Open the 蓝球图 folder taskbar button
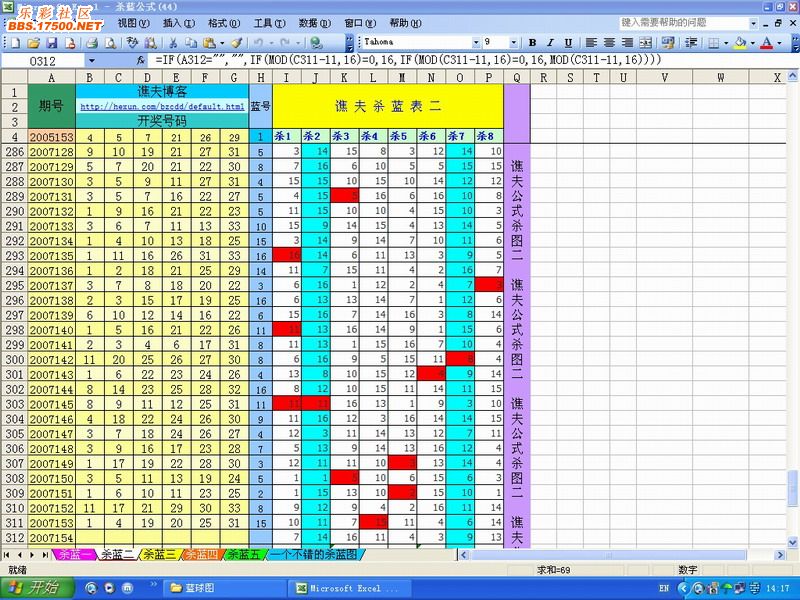800x600 pixels. pos(223,588)
